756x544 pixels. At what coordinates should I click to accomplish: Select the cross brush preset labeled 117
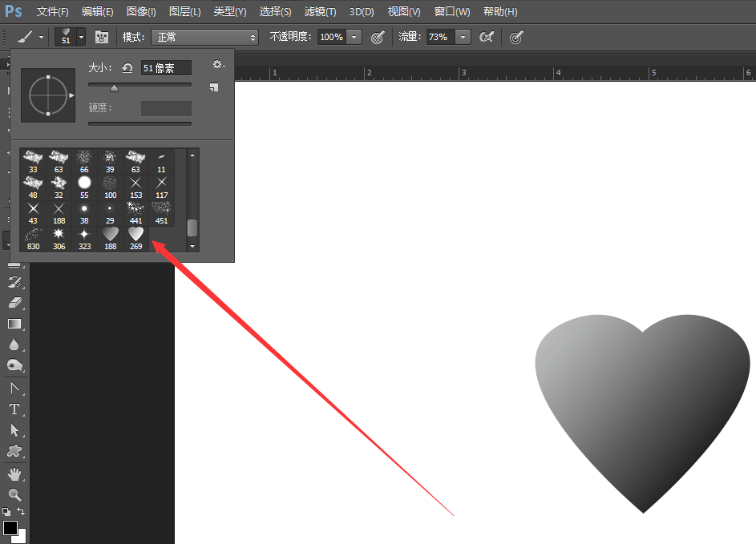point(161,187)
